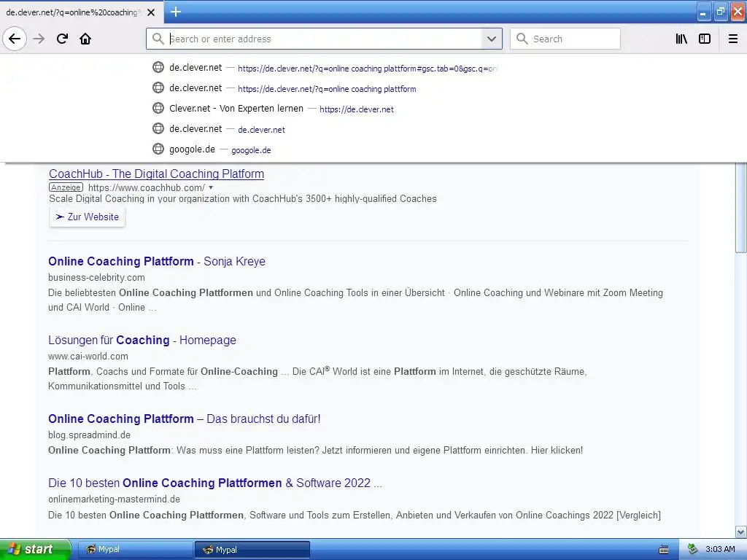The width and height of the screenshot is (747, 560).
Task: Toggle the sidebar view icon
Action: pyautogui.click(x=705, y=39)
